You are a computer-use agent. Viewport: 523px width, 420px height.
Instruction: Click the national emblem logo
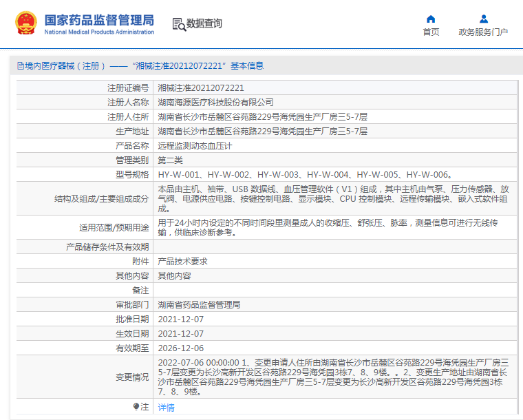coord(26,23)
